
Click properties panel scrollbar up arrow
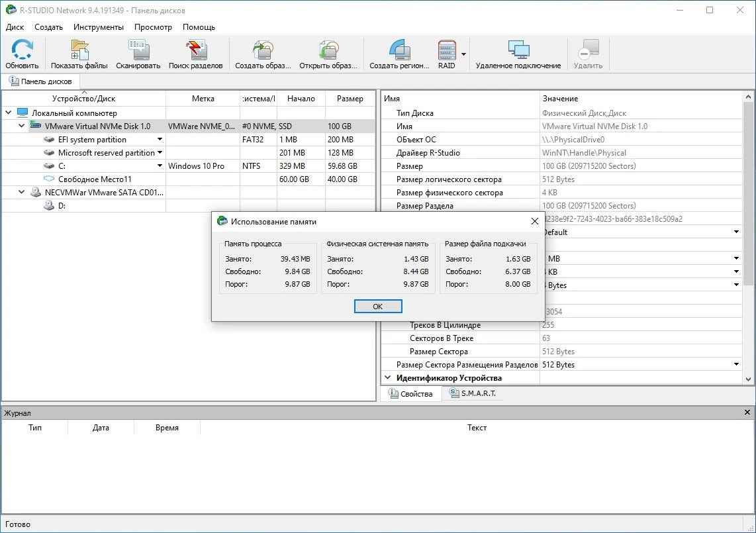748,97
